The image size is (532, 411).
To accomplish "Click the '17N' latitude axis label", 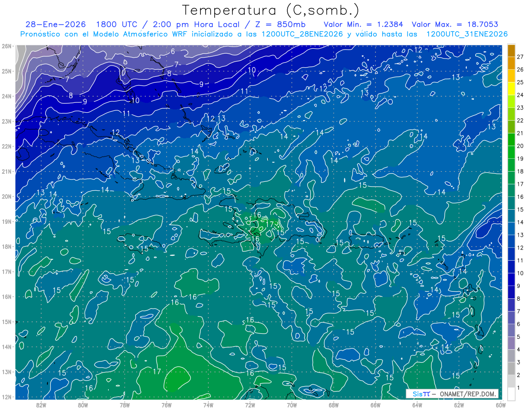I will (x=7, y=271).
